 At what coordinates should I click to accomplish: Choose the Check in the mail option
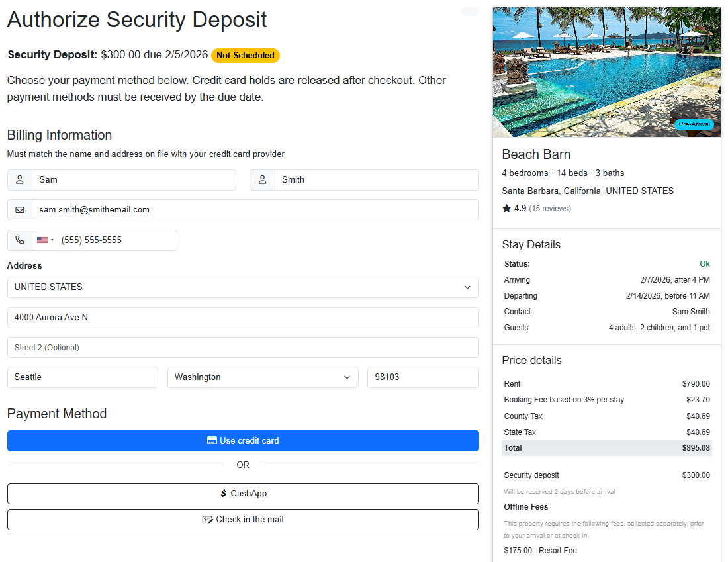point(243,520)
